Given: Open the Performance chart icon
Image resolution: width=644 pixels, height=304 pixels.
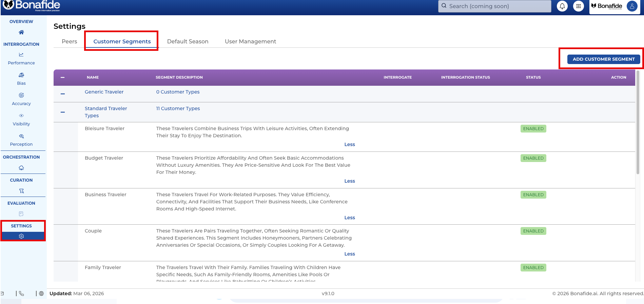Looking at the screenshot, I should click(x=21, y=55).
